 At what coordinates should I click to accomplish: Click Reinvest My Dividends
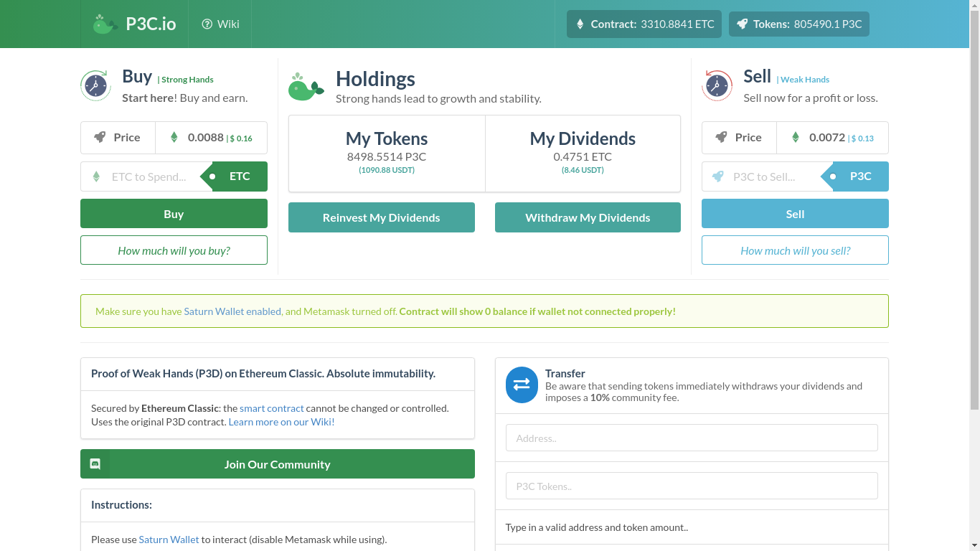click(x=382, y=217)
